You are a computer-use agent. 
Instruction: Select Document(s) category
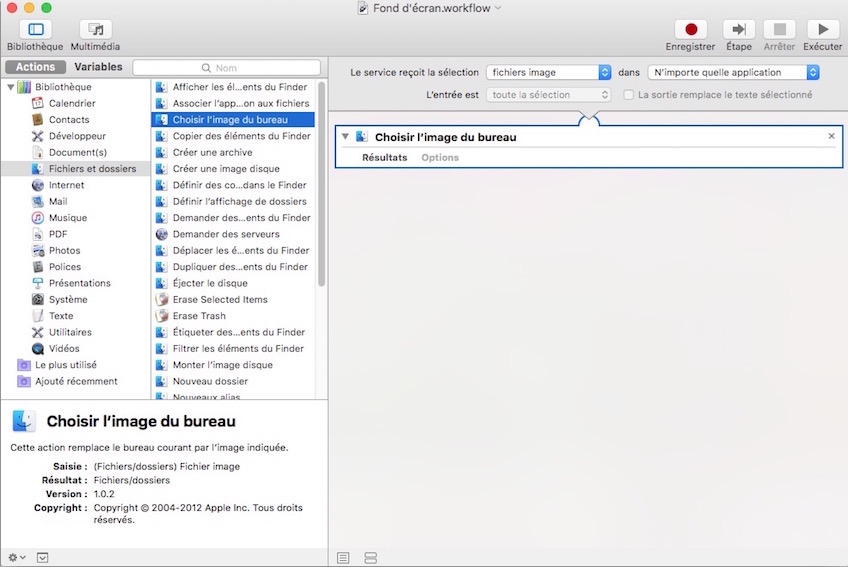[77, 152]
